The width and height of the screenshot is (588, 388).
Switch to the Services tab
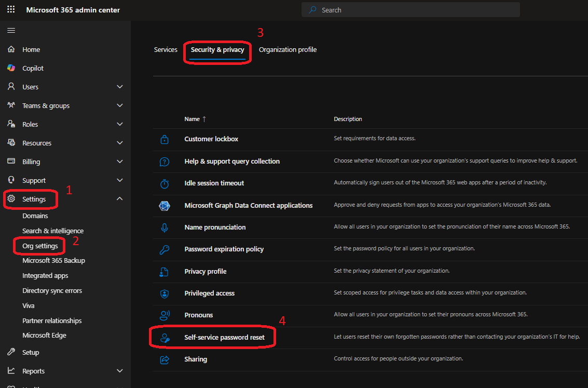tap(166, 49)
